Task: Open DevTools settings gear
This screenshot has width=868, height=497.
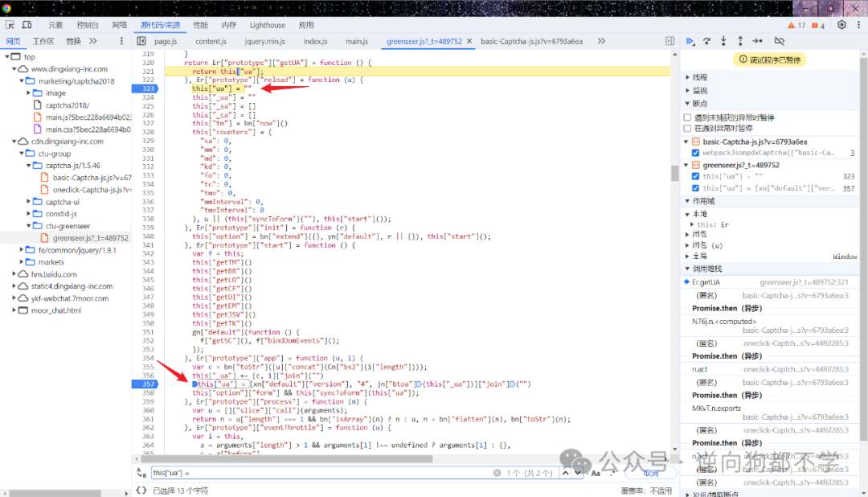Action: (x=841, y=25)
